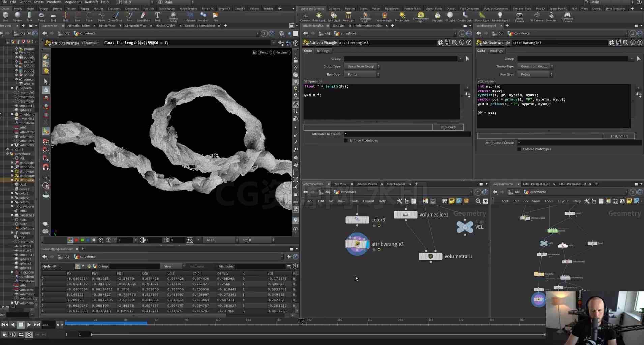The width and height of the screenshot is (644, 345).
Task: Select curveforce in the scene tree
Action: coord(22,154)
